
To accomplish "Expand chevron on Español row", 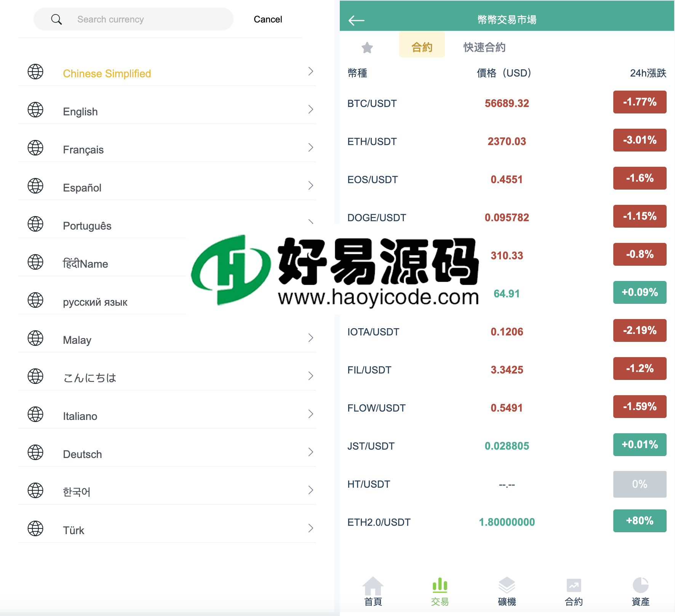I will (311, 186).
